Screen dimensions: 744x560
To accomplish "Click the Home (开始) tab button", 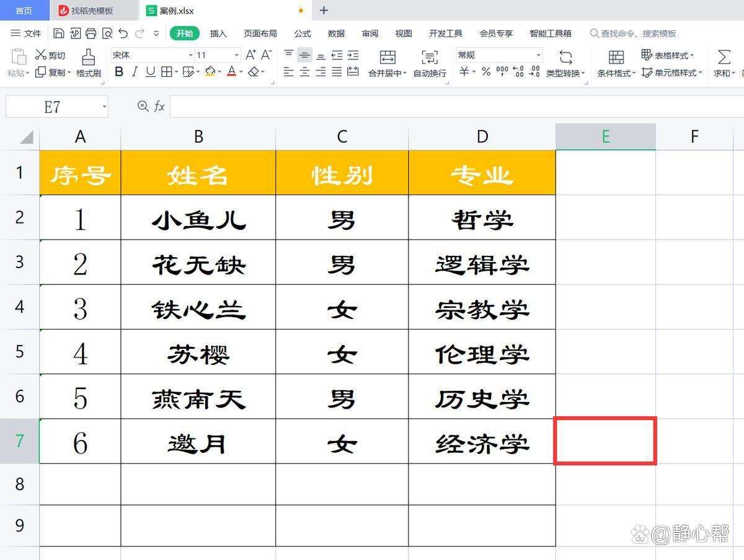I will click(x=184, y=33).
